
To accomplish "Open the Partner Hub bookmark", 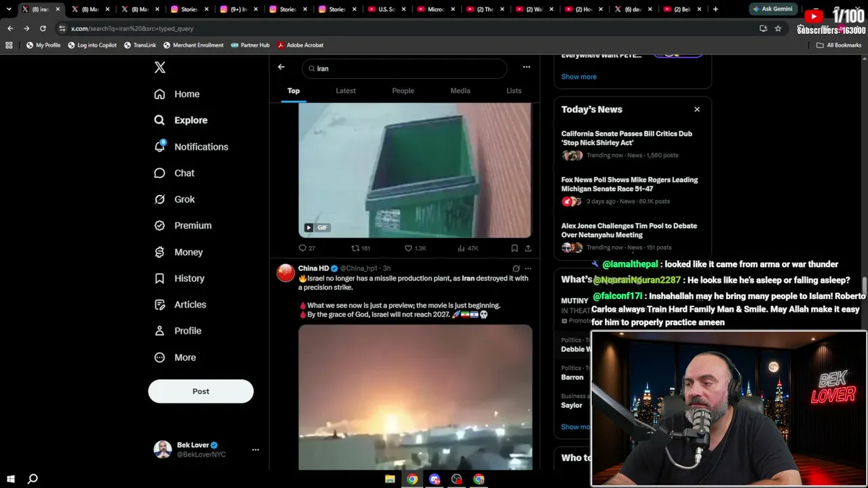I will click(x=250, y=45).
